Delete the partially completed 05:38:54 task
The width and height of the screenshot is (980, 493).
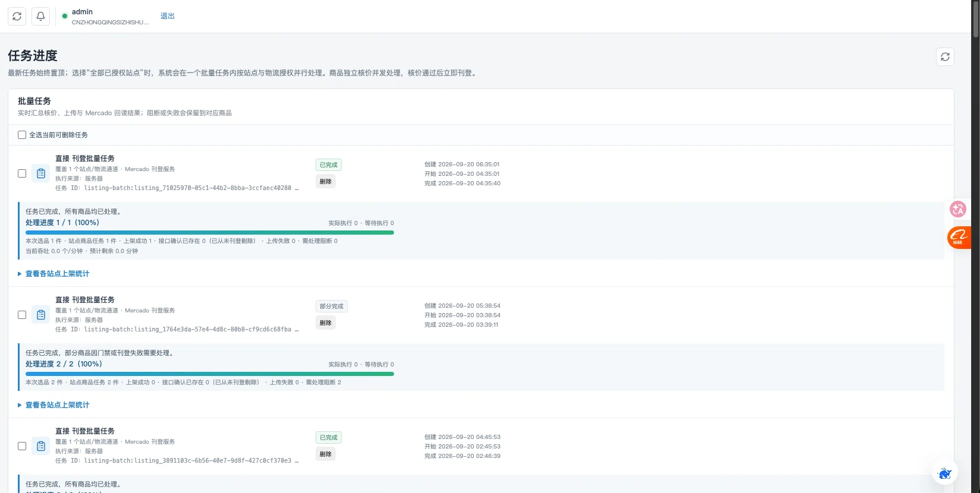[x=326, y=323]
